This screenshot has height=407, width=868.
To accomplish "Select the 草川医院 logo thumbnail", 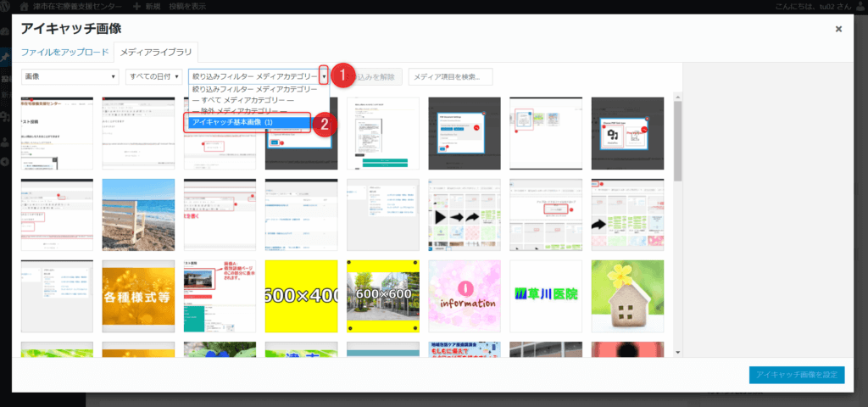I will [546, 296].
